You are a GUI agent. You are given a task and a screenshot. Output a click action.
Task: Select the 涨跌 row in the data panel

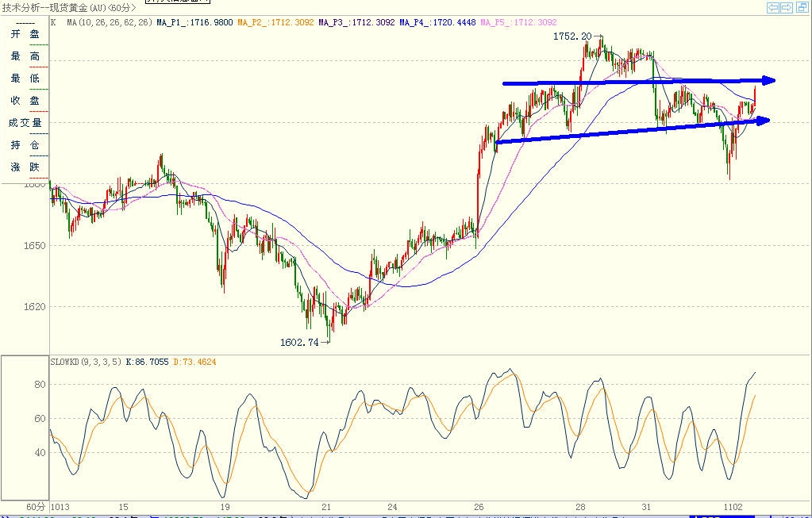[25, 167]
